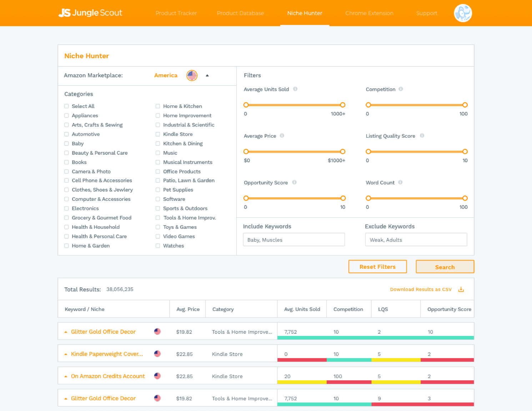This screenshot has height=411, width=532.
Task: Sort by the Avg. Price column header
Action: 188,309
